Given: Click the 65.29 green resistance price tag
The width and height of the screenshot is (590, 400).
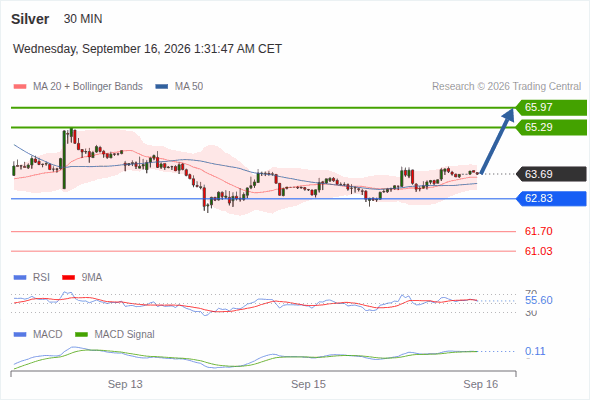Looking at the screenshot, I should click(x=551, y=127).
